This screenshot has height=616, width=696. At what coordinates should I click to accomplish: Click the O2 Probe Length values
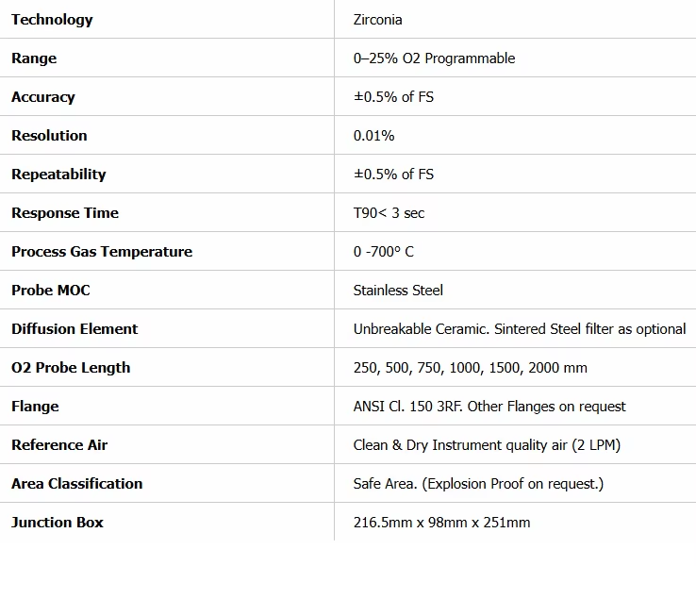tap(470, 368)
